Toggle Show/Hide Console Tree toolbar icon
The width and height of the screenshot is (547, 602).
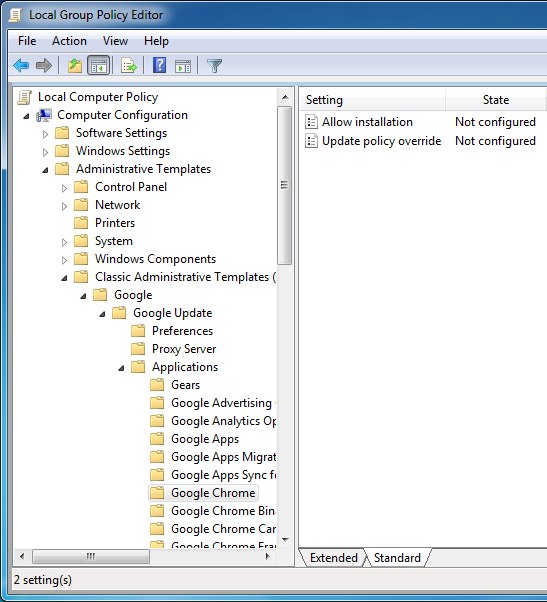tap(99, 65)
